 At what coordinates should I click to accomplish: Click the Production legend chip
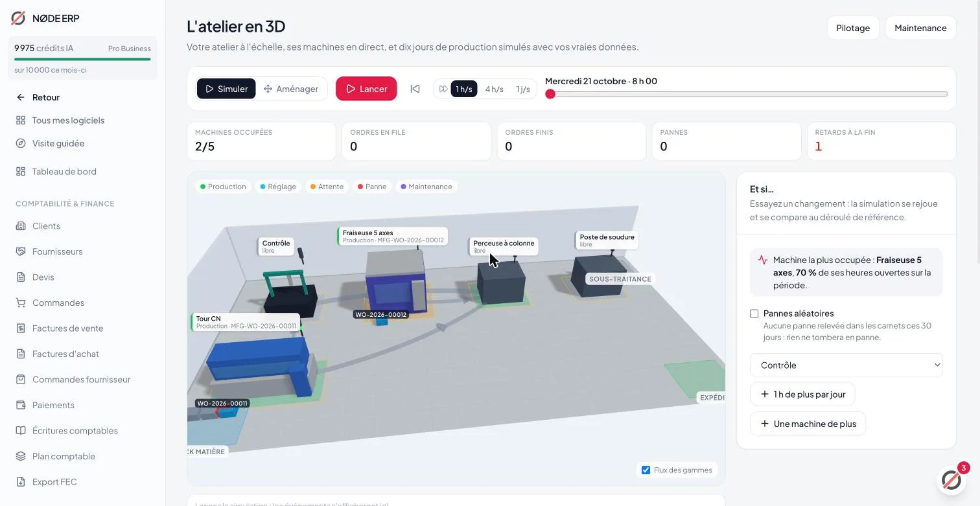click(x=223, y=187)
